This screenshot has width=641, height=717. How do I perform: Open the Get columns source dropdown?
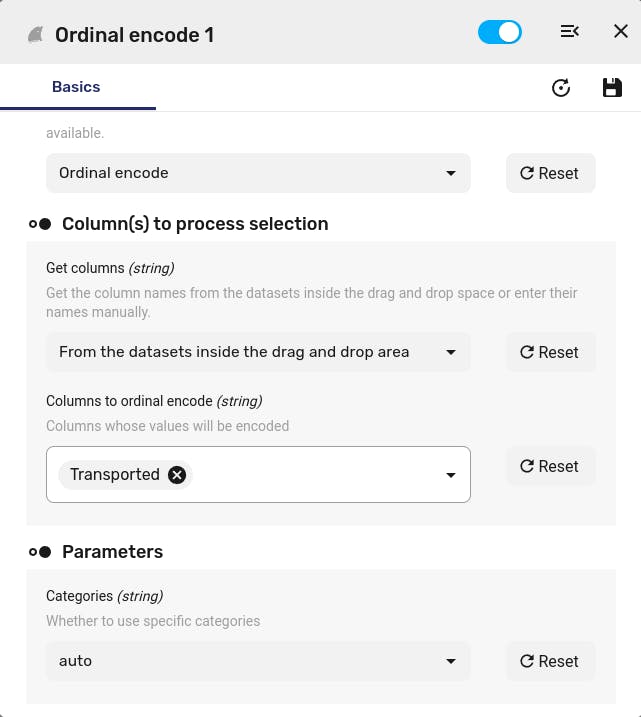tap(258, 352)
